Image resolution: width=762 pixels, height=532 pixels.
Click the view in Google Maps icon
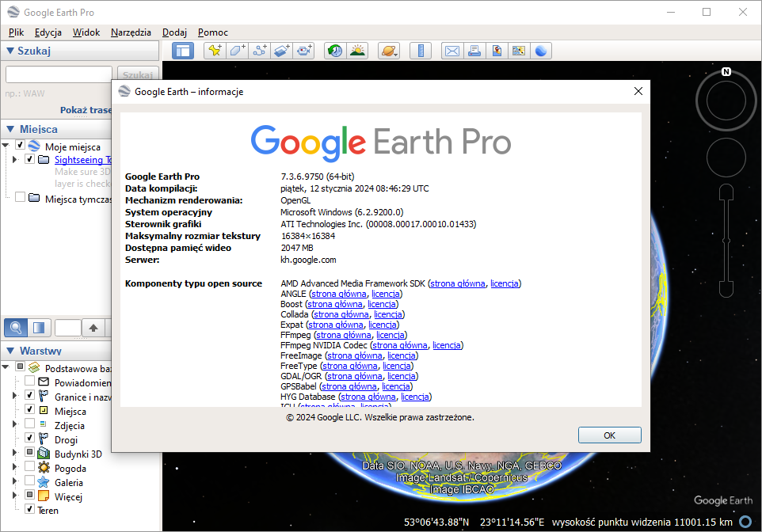point(519,51)
